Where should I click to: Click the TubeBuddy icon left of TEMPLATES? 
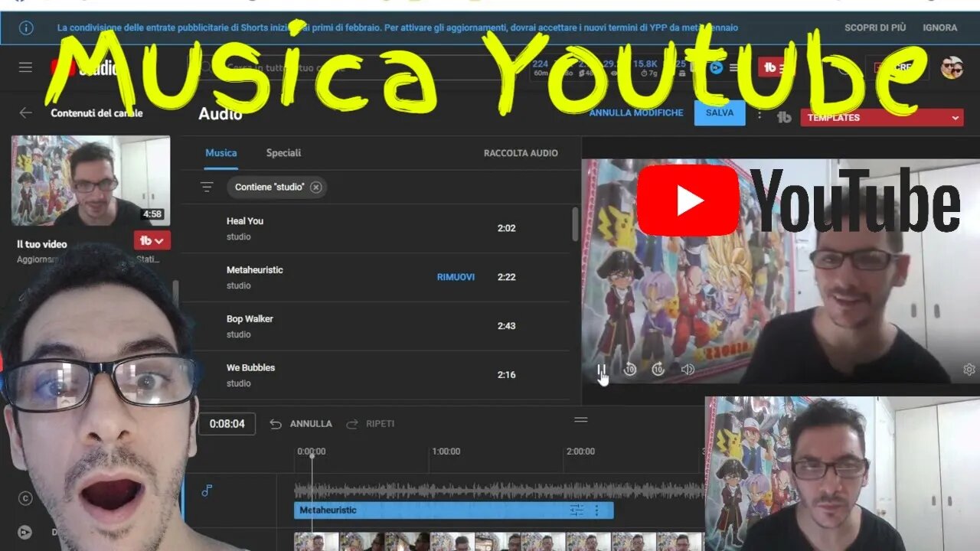[783, 117]
